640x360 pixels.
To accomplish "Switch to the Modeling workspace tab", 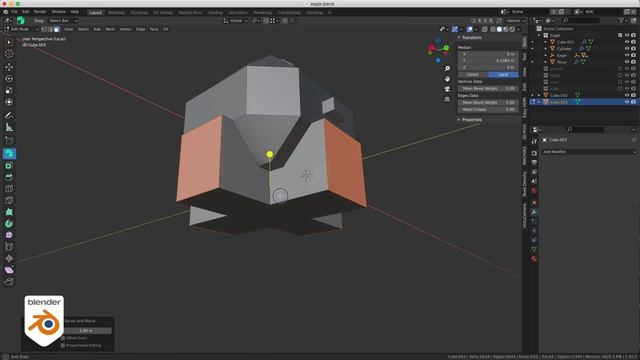I will [x=116, y=13].
